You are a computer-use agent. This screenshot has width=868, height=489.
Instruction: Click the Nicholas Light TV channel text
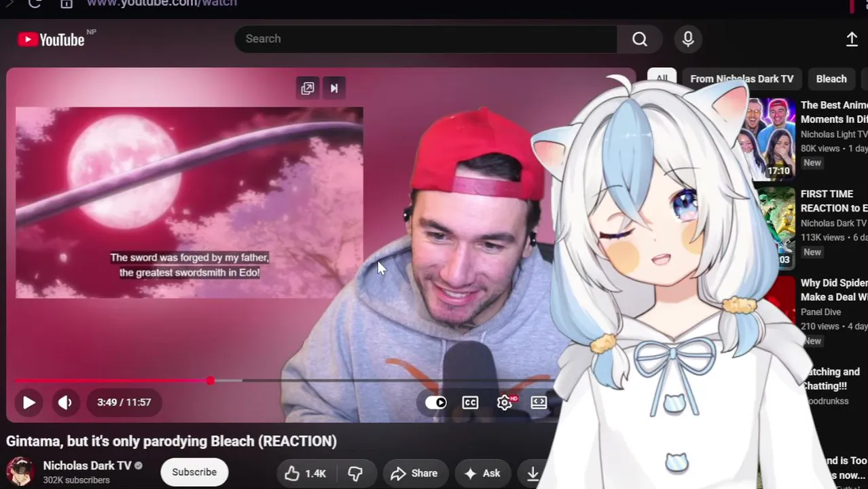[x=834, y=134]
